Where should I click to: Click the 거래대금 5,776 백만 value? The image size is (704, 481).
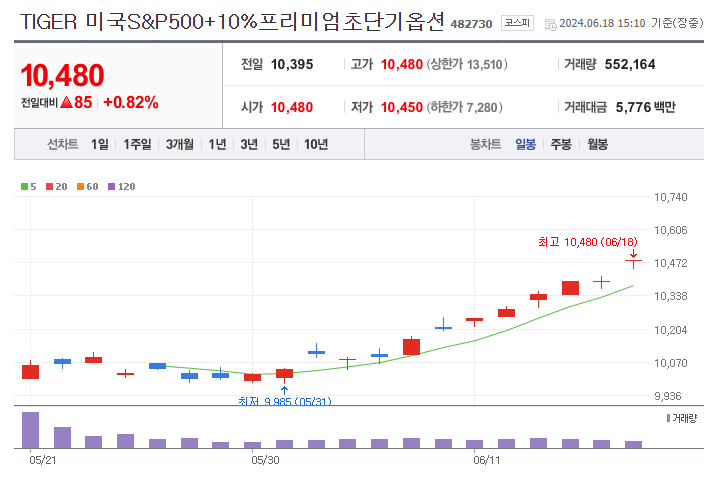(646, 107)
